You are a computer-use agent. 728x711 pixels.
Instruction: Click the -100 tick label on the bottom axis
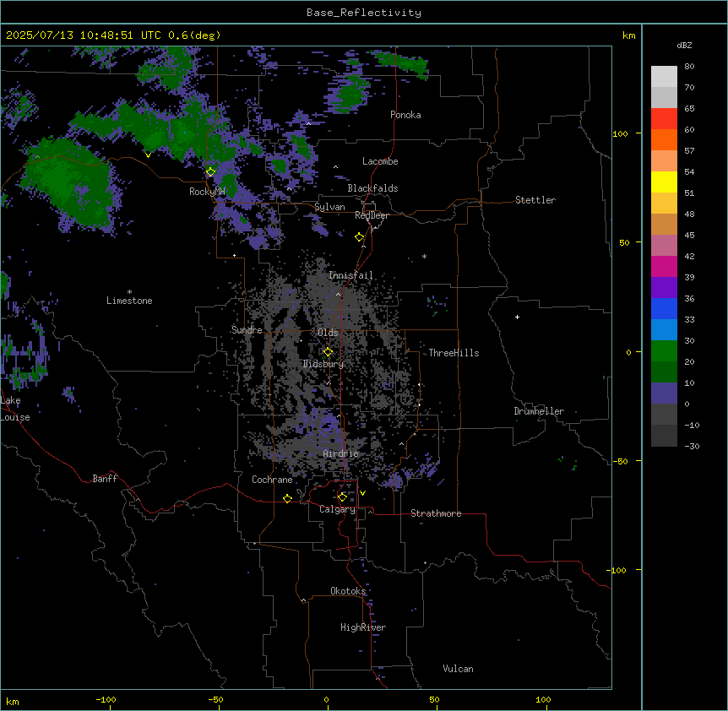(x=106, y=699)
